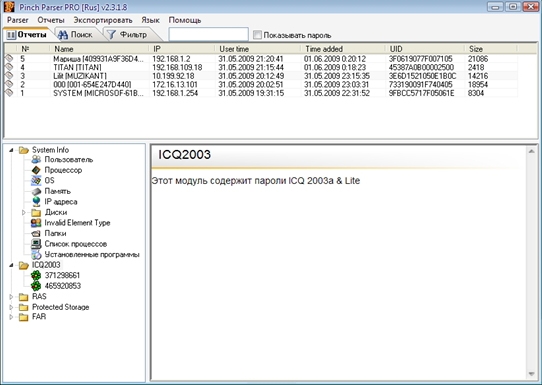Click the Pinch Parser app icon in title bar
This screenshot has width=542, height=385.
coord(9,7)
